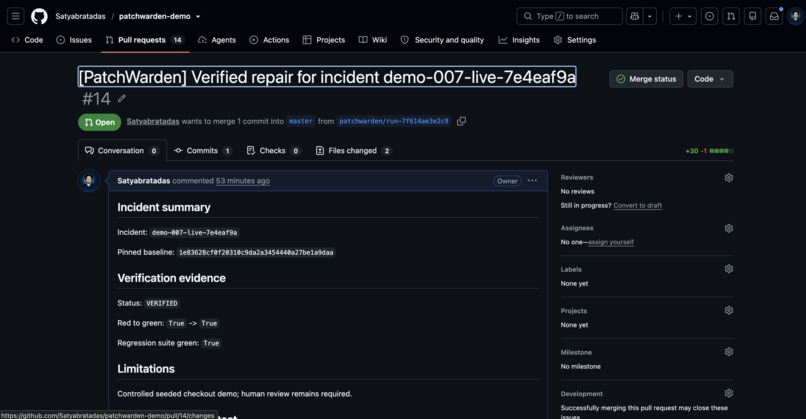This screenshot has height=419, width=806.
Task: Open the Projects tab
Action: coord(324,40)
